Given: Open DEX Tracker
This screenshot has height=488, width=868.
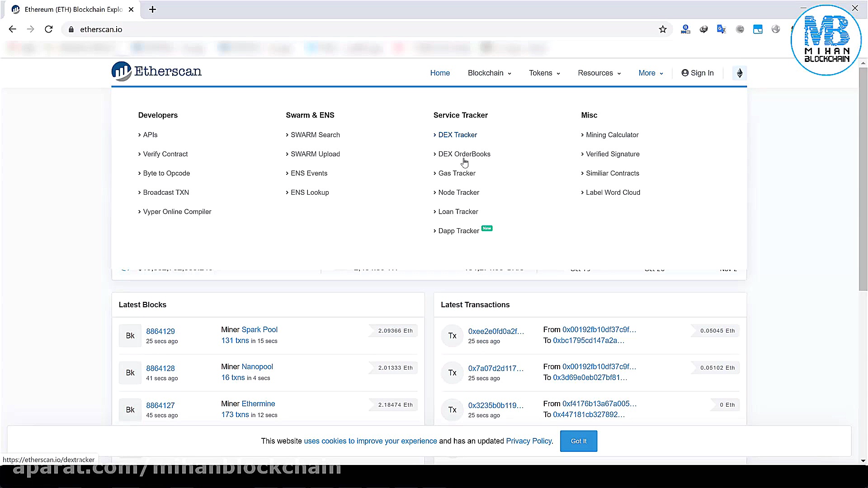Looking at the screenshot, I should (x=458, y=135).
